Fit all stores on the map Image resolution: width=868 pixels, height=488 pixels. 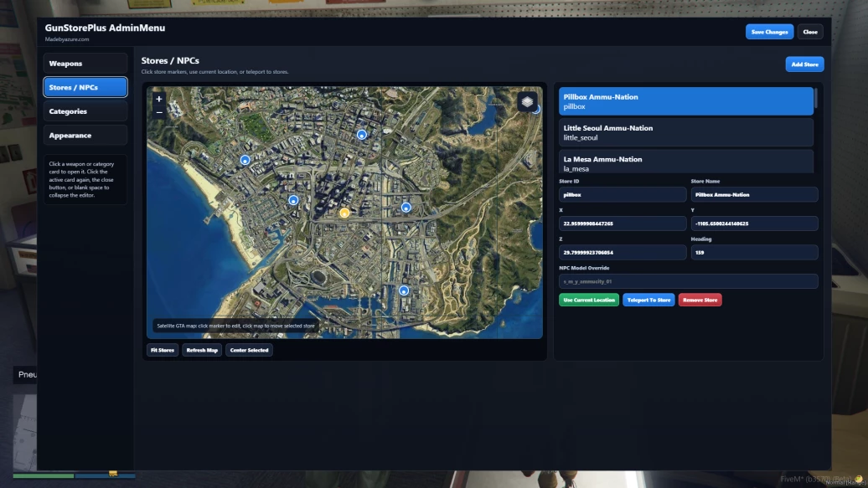pos(163,350)
